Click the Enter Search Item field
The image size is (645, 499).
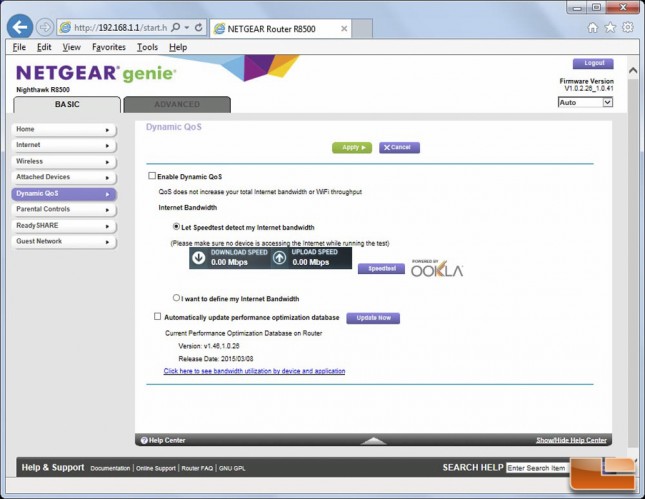(x=538, y=468)
